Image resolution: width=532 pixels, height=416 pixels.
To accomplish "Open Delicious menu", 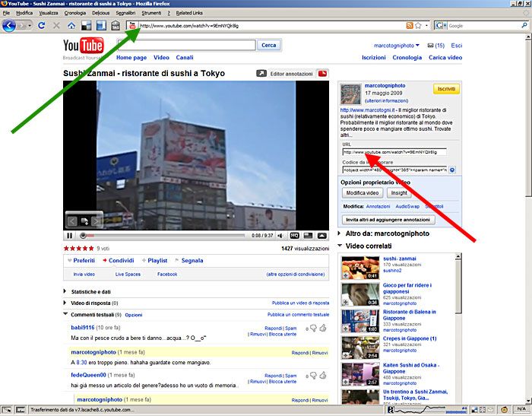I will [101, 13].
